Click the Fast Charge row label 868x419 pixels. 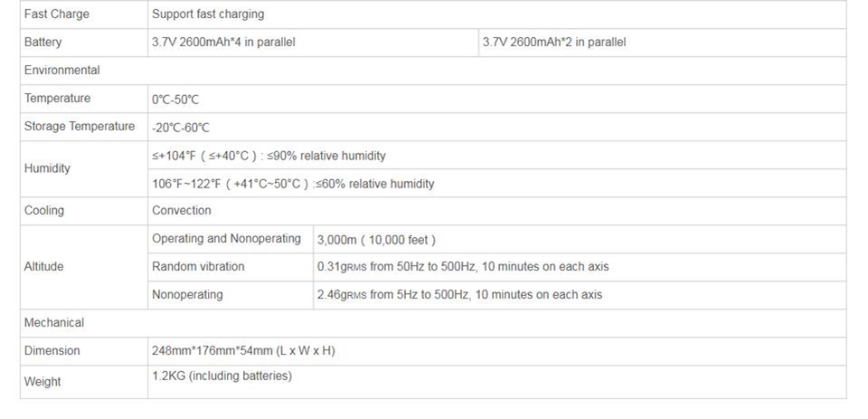57,14
